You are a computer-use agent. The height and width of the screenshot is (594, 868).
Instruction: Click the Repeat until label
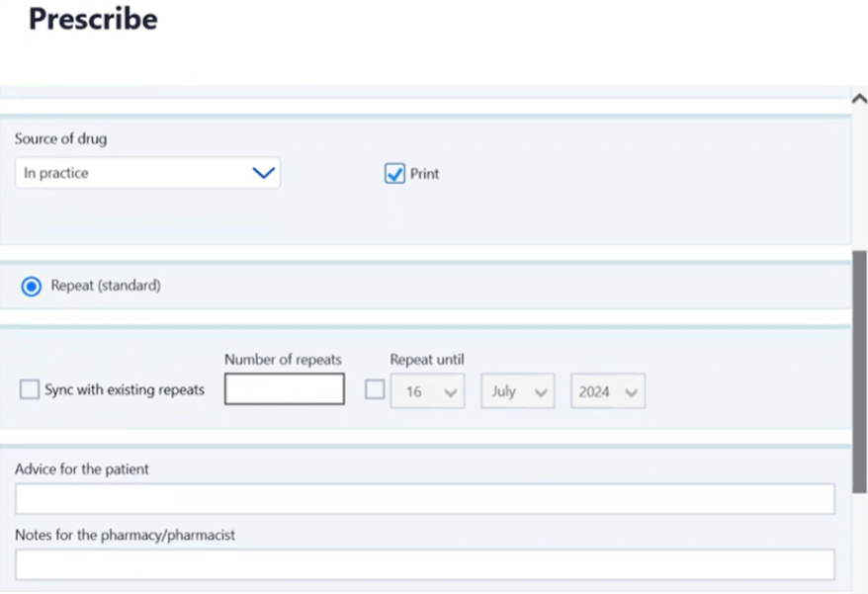coord(427,360)
